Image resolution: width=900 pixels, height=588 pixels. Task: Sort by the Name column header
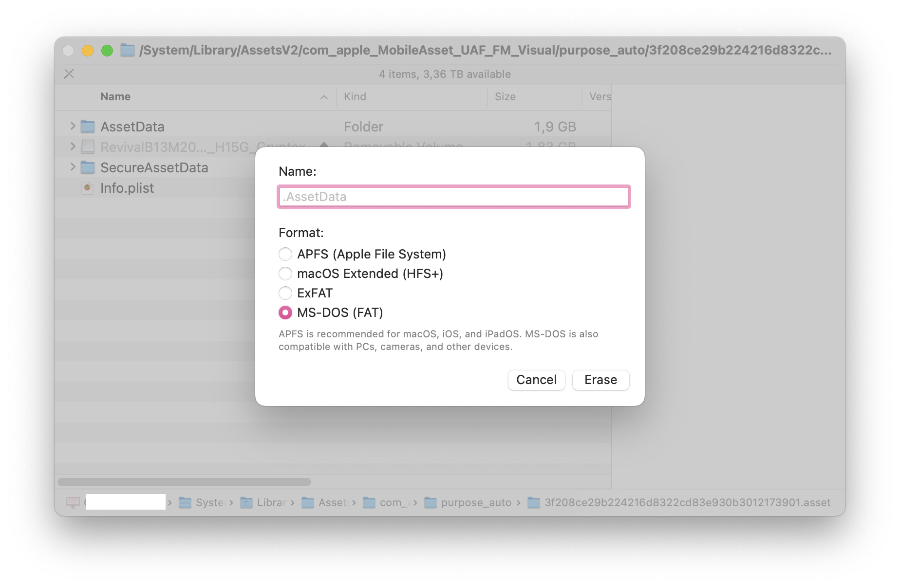click(115, 96)
